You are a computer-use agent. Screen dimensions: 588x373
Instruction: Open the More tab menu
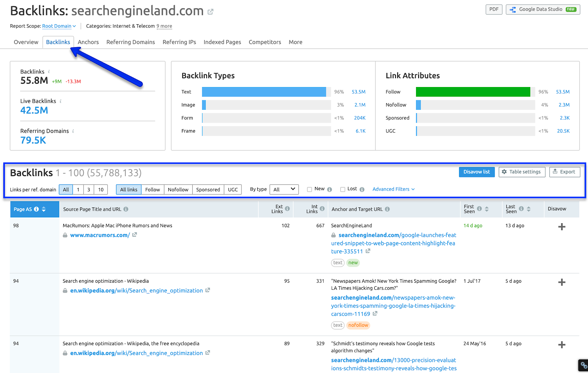click(295, 42)
